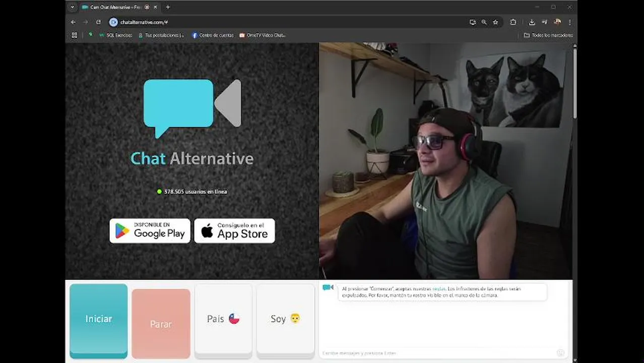Viewport: 644px width, 363px height.
Task: Click the green bookmark icon before SQL Exercises
Action: tap(91, 35)
